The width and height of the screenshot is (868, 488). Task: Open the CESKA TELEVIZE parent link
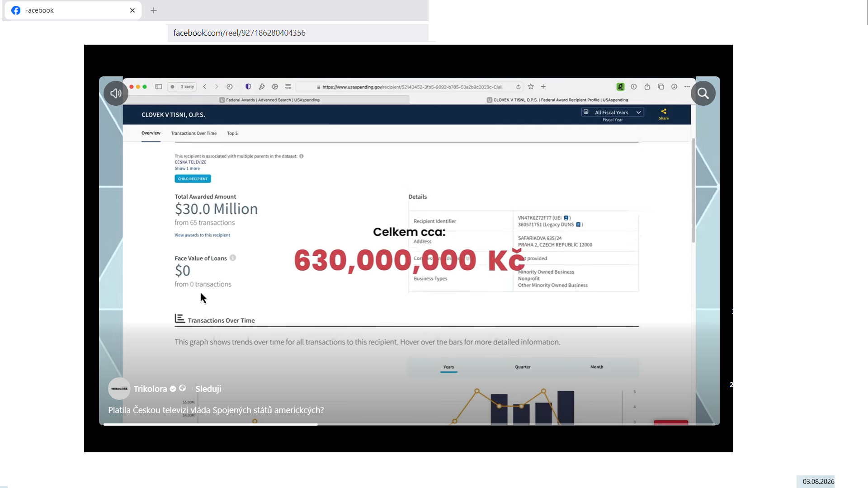click(x=190, y=162)
